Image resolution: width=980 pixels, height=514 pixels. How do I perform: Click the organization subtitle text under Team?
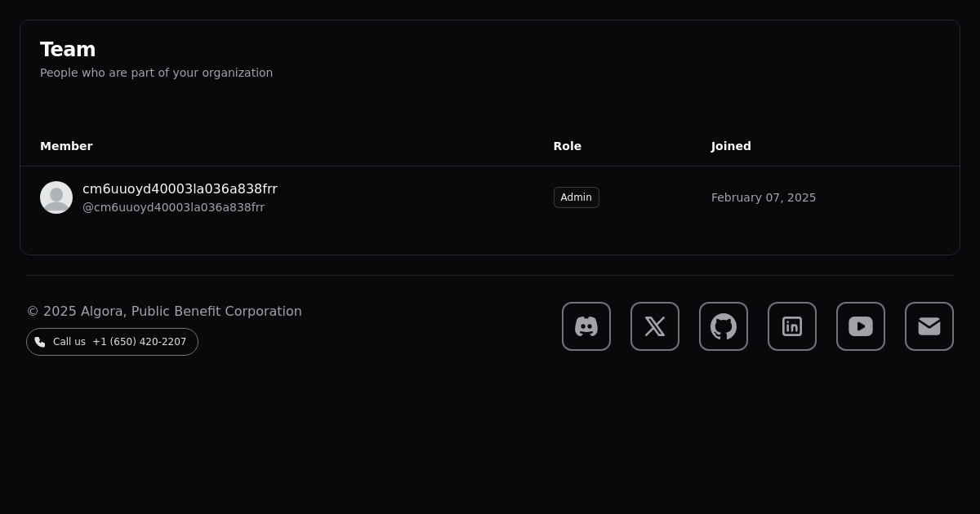pos(156,73)
